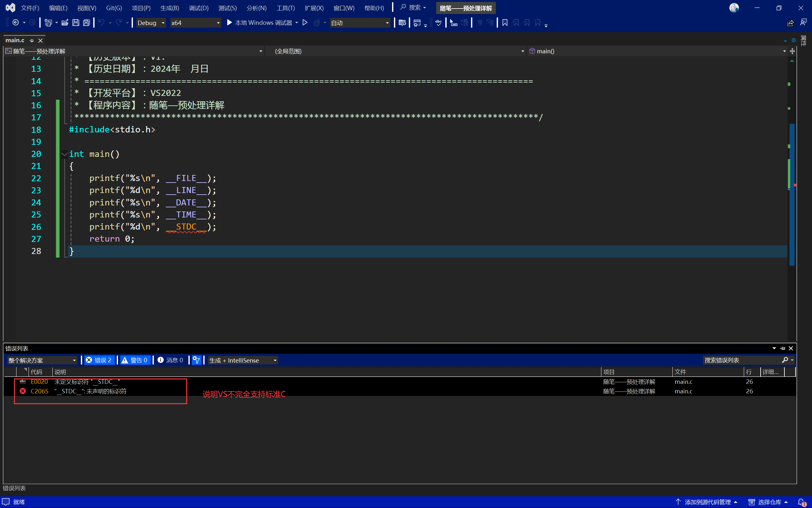Screen dimensions: 812x508
Task: Start 本地 Windows 调试器
Action: pos(259,23)
